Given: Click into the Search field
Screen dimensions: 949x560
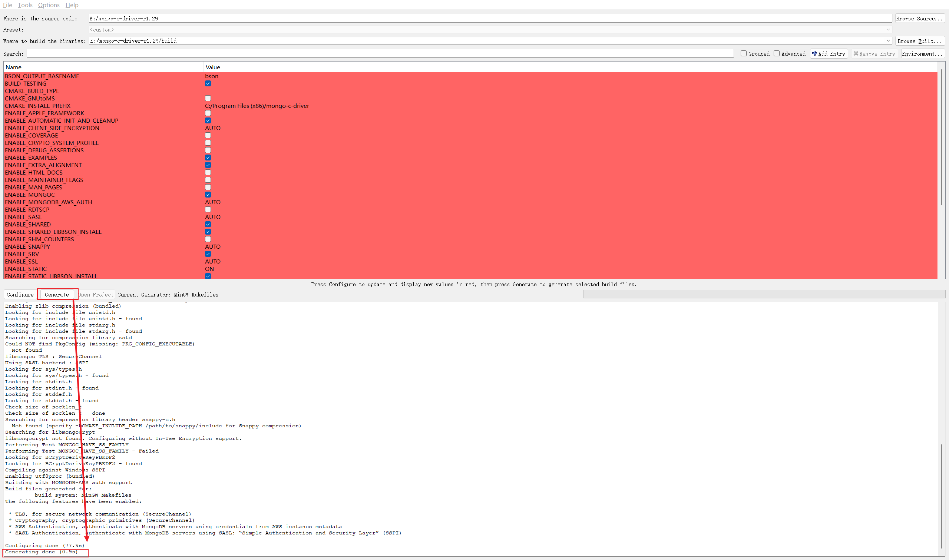Looking at the screenshot, I should (x=377, y=54).
